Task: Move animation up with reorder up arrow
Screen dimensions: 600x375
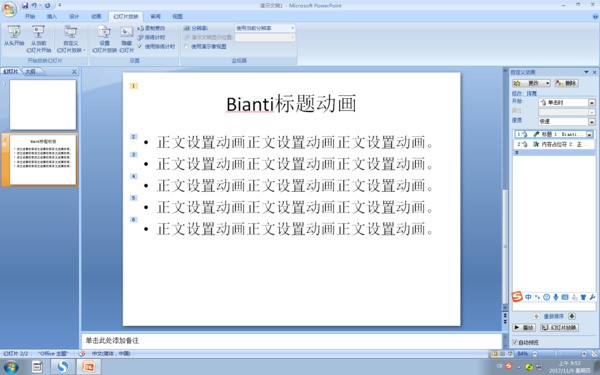Action: pyautogui.click(x=536, y=316)
